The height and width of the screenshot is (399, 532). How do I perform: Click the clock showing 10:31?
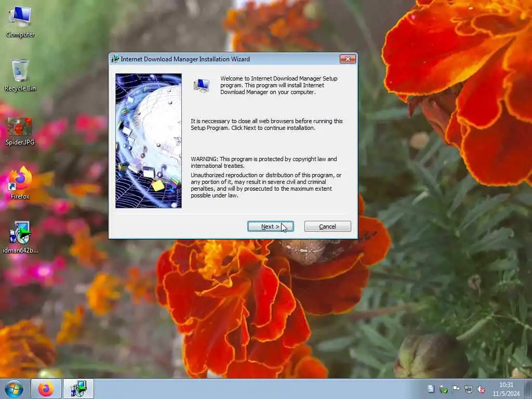click(x=506, y=389)
